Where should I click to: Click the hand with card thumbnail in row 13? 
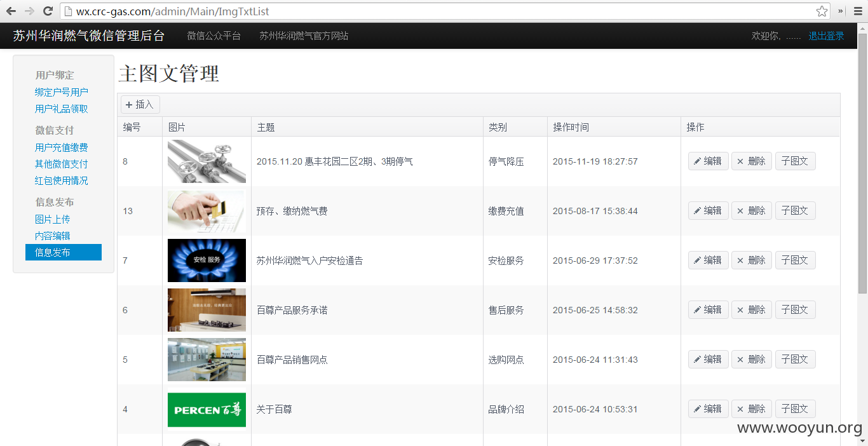pyautogui.click(x=207, y=211)
